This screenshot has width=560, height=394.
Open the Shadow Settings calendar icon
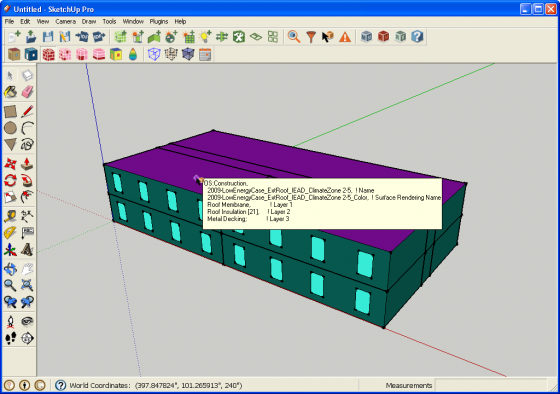pos(205,54)
